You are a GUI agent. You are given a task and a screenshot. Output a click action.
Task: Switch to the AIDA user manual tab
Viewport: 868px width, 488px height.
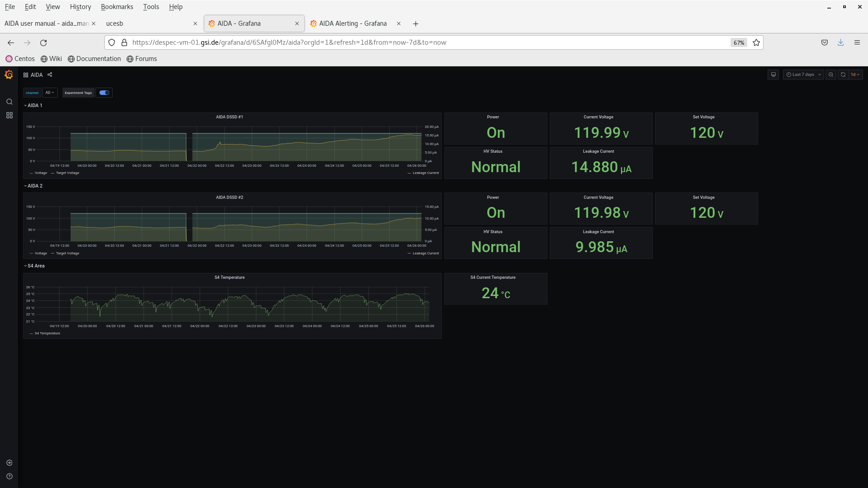pyautogui.click(x=50, y=23)
